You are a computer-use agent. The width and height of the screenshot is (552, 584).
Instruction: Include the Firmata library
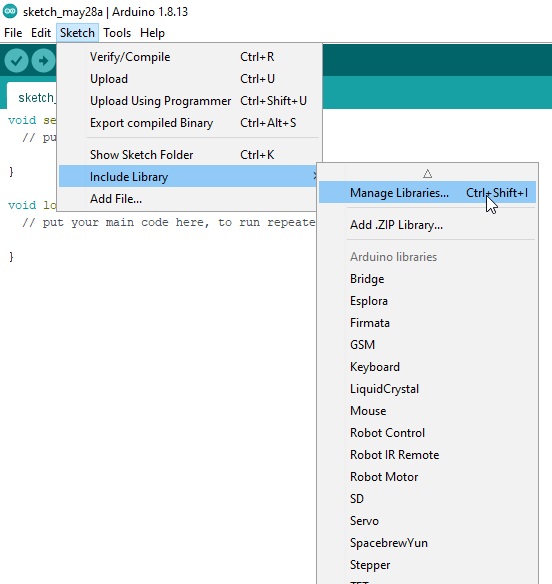427,323
